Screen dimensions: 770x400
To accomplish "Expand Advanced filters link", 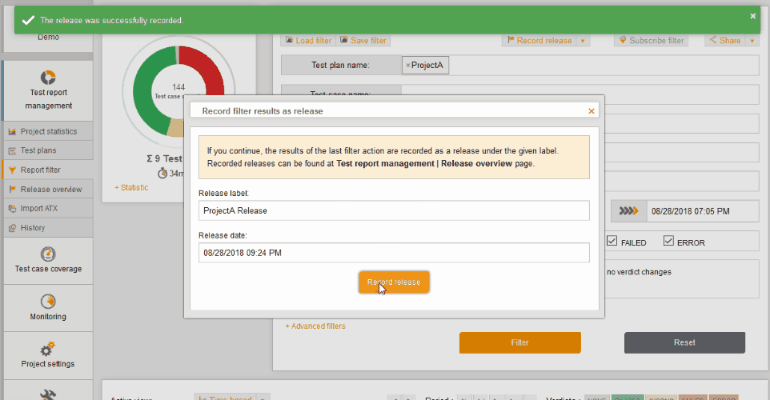I will (x=315, y=326).
